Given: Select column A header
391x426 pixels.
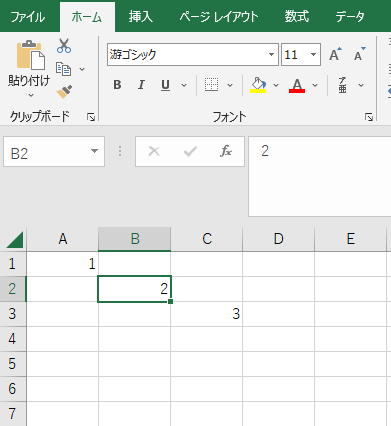Looking at the screenshot, I should point(63,239).
